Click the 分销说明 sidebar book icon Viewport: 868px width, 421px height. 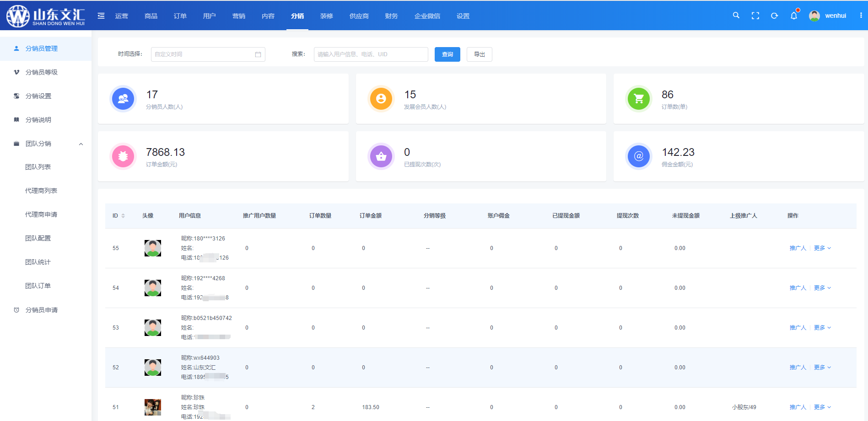[16, 120]
